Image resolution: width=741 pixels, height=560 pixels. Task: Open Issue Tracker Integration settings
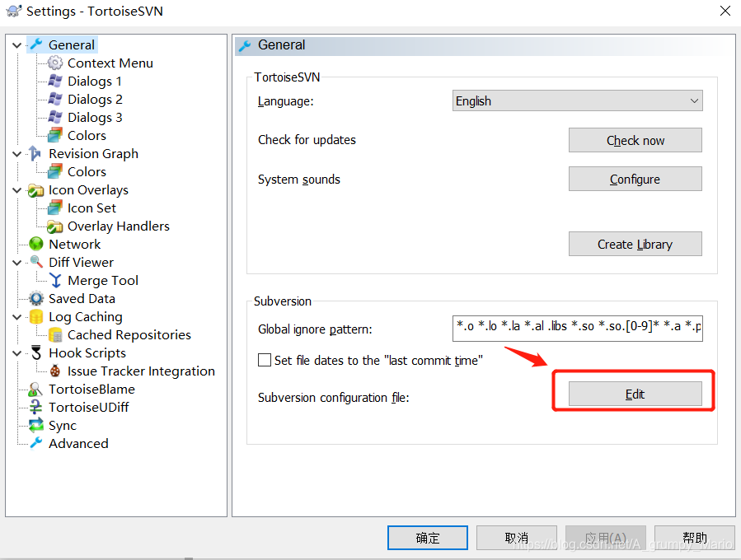pos(141,371)
